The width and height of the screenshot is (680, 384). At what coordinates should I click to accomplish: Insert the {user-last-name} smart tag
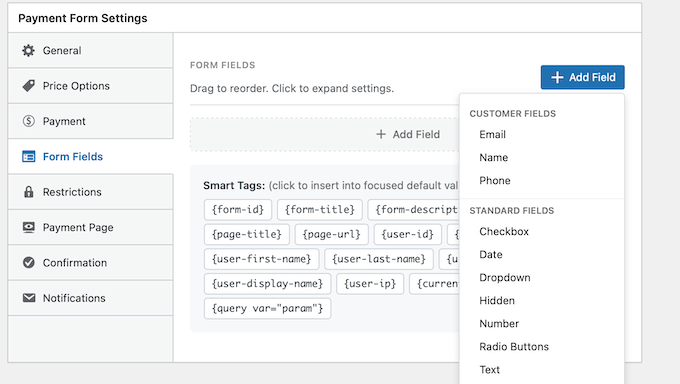[379, 259]
